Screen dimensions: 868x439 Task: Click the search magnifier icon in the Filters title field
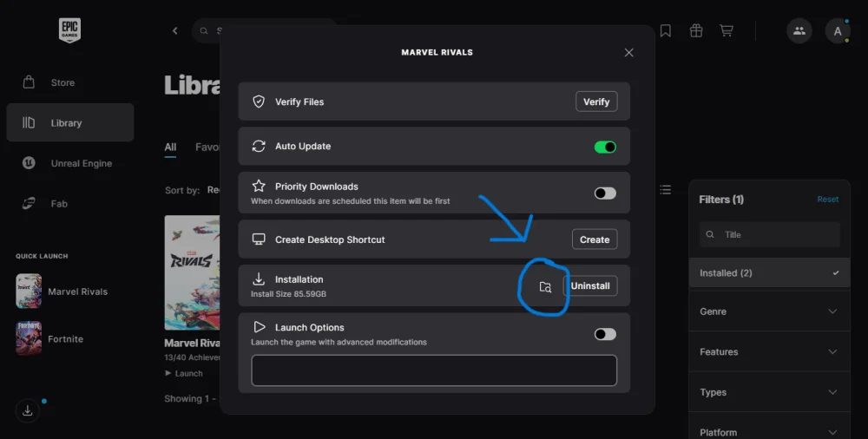point(710,235)
